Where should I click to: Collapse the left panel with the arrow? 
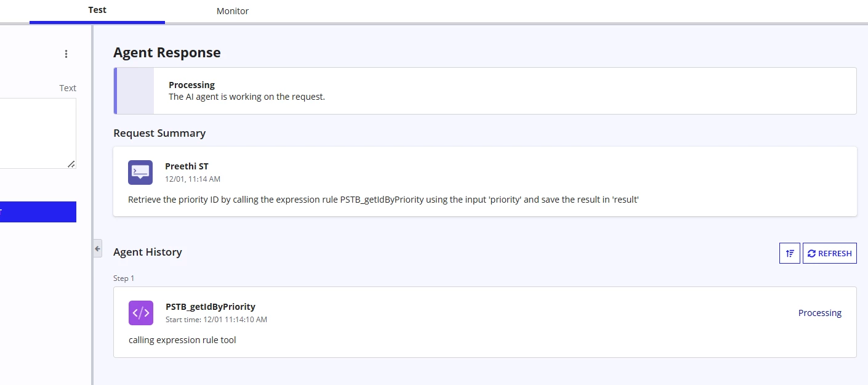click(97, 248)
